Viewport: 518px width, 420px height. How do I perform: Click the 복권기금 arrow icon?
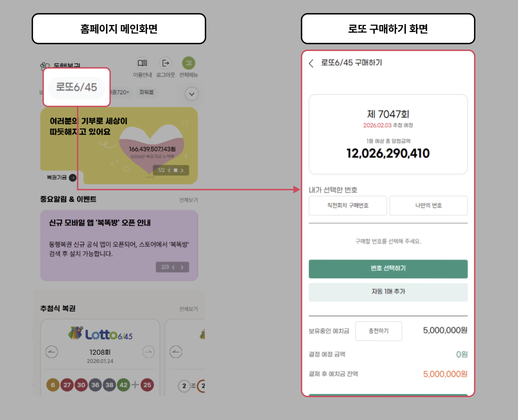pyautogui.click(x=73, y=178)
